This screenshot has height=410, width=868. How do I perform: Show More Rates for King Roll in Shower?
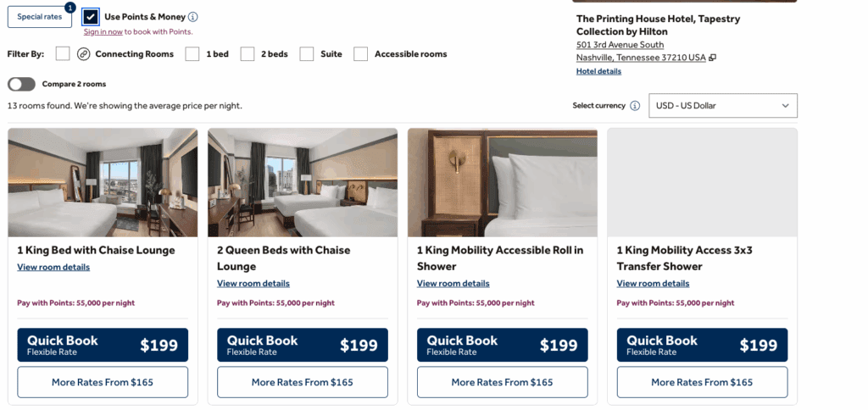click(x=502, y=382)
